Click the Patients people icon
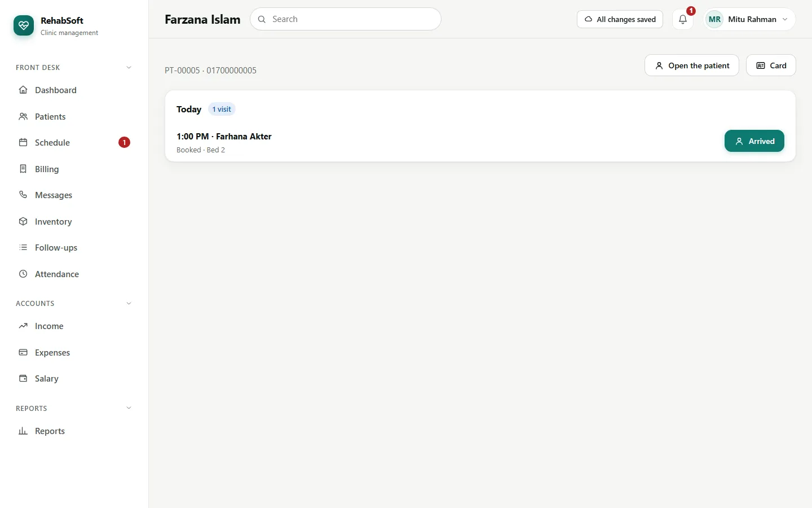This screenshot has width=812, height=508. click(x=23, y=117)
